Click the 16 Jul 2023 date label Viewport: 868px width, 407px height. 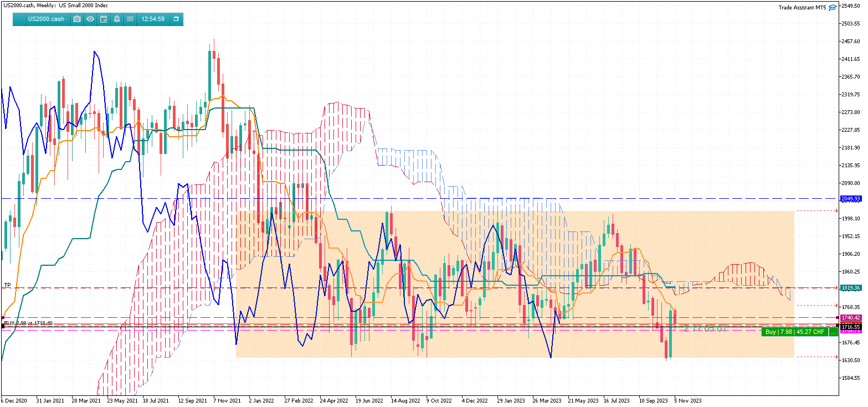tap(617, 400)
